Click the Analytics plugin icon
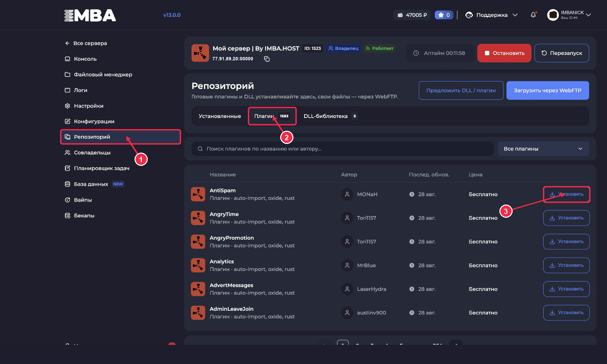The height and width of the screenshot is (364, 607). [x=198, y=265]
